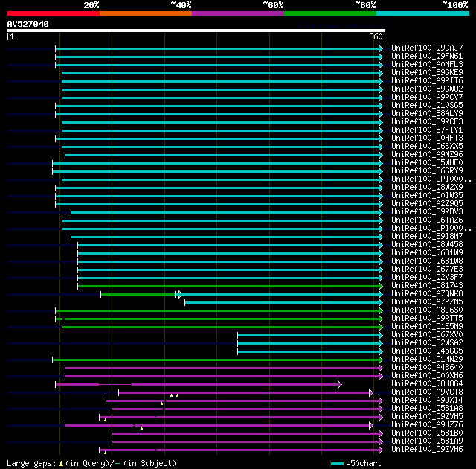This screenshot has height=469, width=476.
Task: Click the mid-row green arrowhead on A7QNK8
Action: [180, 294]
